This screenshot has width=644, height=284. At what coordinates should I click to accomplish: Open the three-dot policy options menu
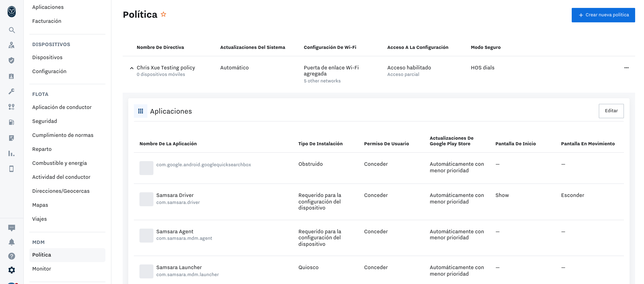(x=627, y=68)
